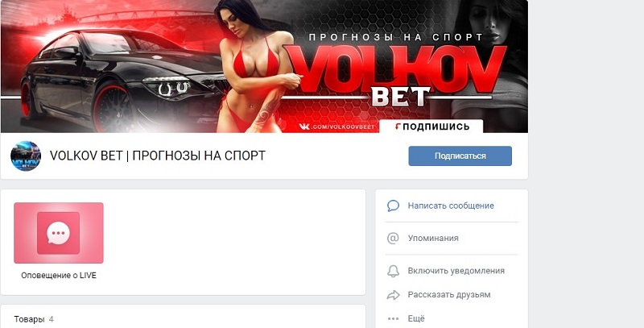Open the Товары section heading
Screen dimensions: 644x328
pyautogui.click(x=29, y=319)
